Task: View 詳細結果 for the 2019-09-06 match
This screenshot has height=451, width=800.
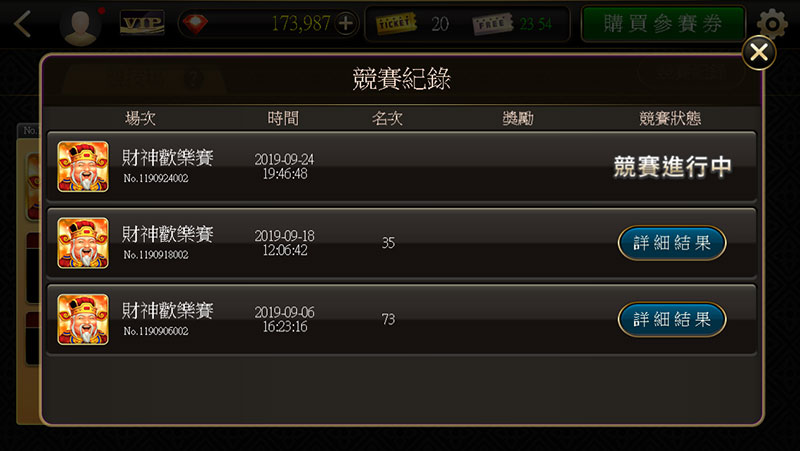Action: pos(672,319)
